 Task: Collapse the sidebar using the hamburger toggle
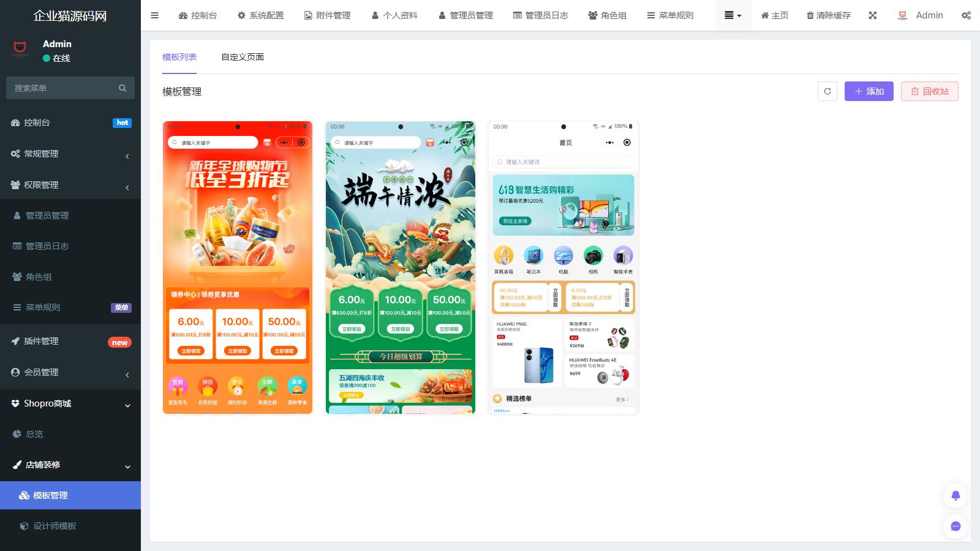click(x=154, y=15)
